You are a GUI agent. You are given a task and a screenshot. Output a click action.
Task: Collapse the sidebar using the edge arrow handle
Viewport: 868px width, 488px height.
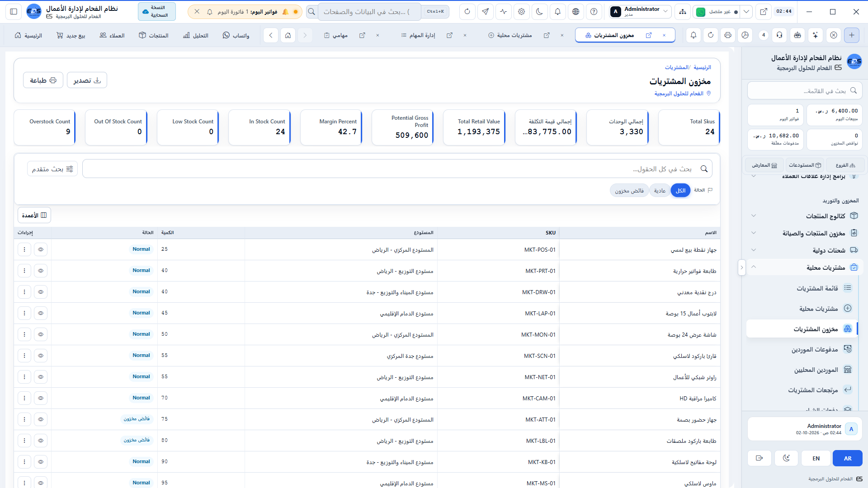741,267
